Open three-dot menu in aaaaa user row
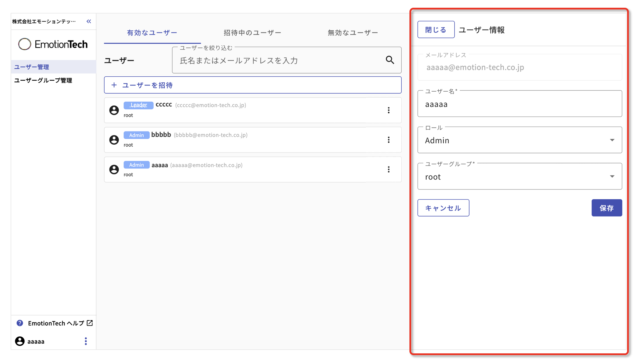 tap(388, 169)
